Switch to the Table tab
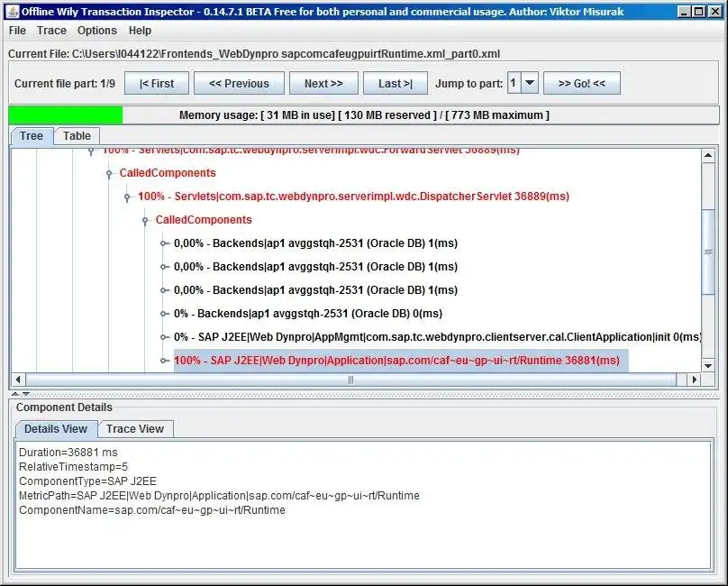The width and height of the screenshot is (728, 586). 77,136
